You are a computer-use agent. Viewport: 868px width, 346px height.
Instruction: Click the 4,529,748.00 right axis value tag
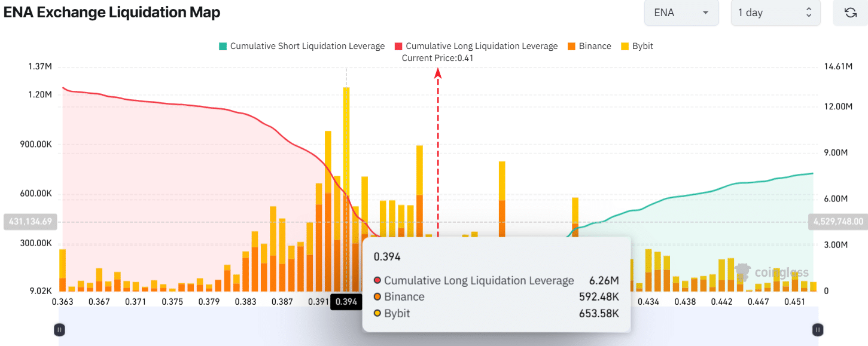click(x=837, y=222)
